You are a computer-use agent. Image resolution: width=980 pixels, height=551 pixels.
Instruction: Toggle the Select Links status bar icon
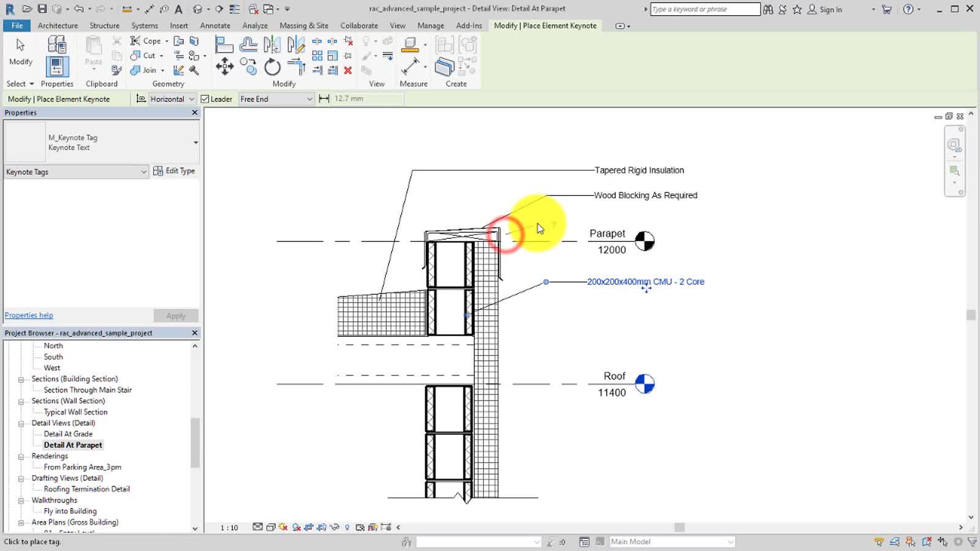click(x=880, y=541)
